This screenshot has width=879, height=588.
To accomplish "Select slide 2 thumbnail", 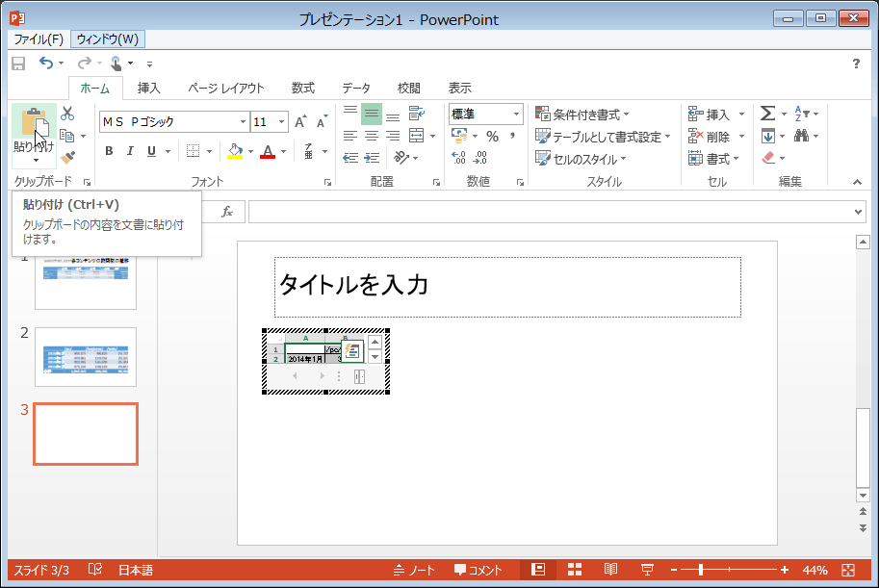I will [x=86, y=357].
